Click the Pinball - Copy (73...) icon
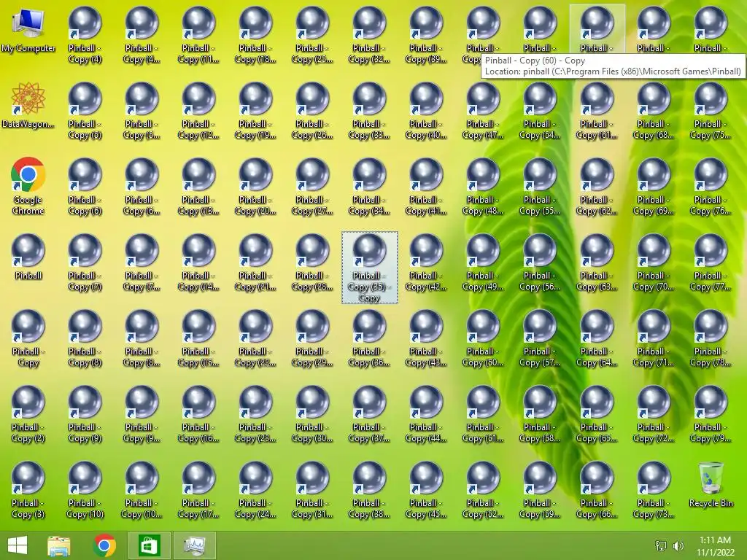 [x=654, y=490]
